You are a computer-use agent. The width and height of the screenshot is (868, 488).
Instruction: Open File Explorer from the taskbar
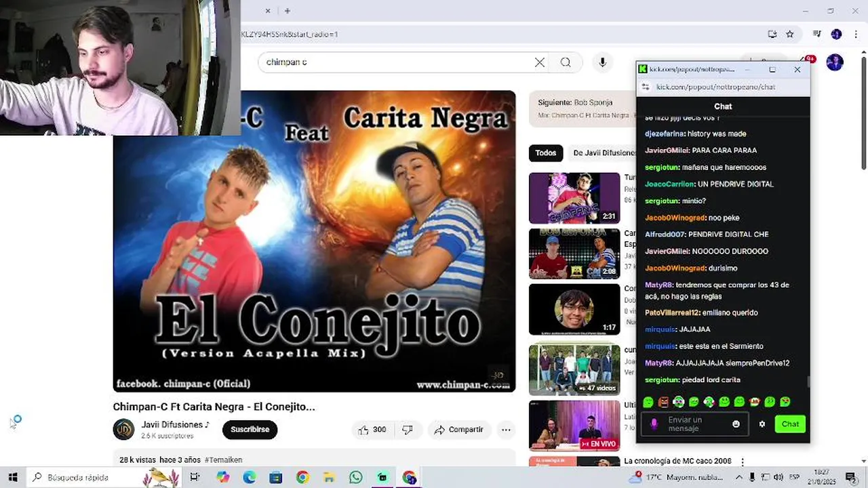pyautogui.click(x=329, y=477)
